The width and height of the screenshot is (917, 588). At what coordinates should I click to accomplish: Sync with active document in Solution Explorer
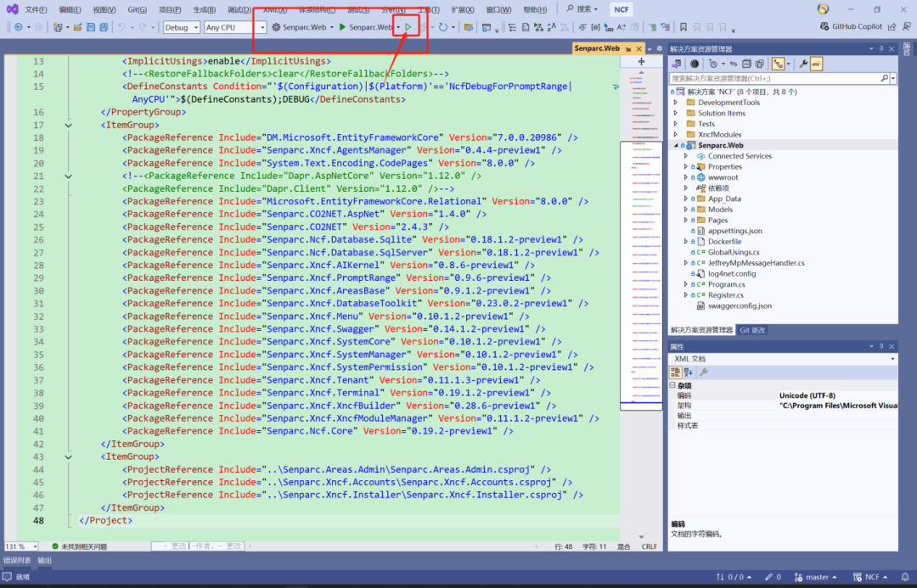tap(734, 64)
